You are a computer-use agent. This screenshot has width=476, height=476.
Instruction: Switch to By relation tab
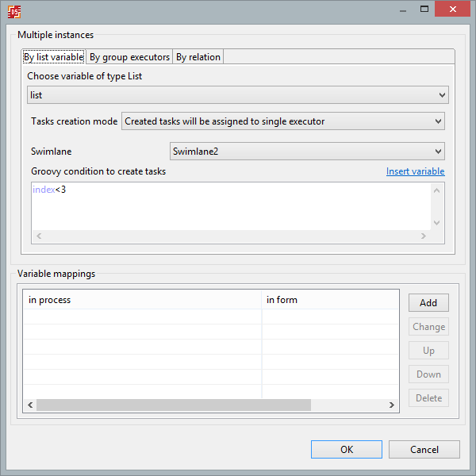198,57
